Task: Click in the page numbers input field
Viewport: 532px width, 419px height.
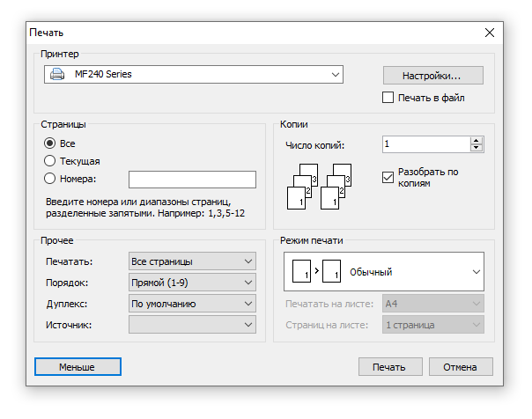Action: (x=192, y=180)
